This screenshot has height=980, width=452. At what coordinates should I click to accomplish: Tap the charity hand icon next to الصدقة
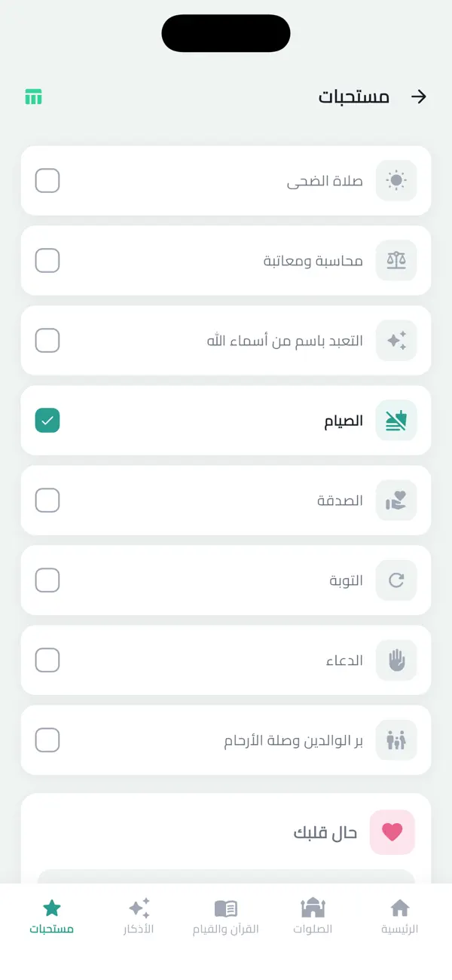pyautogui.click(x=395, y=501)
